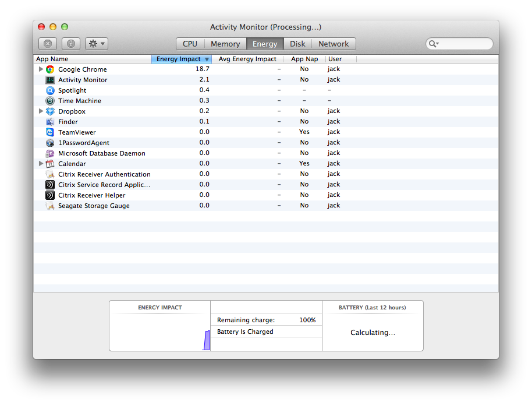
Task: Select the Finder row name
Action: click(x=68, y=122)
